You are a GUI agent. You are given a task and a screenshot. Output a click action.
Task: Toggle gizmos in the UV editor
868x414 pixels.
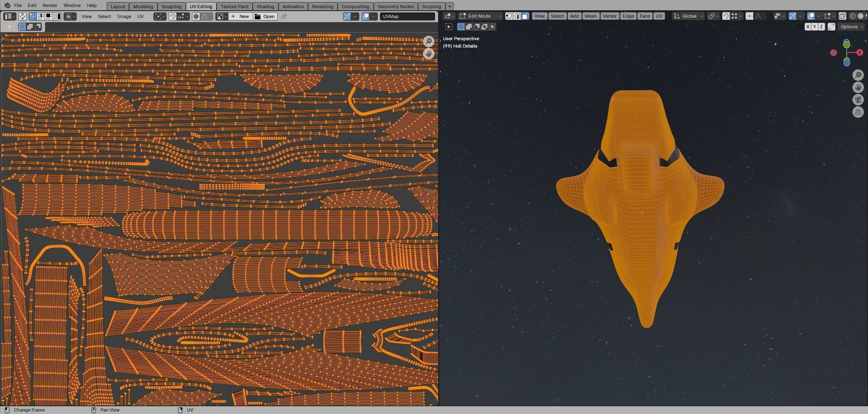[347, 16]
